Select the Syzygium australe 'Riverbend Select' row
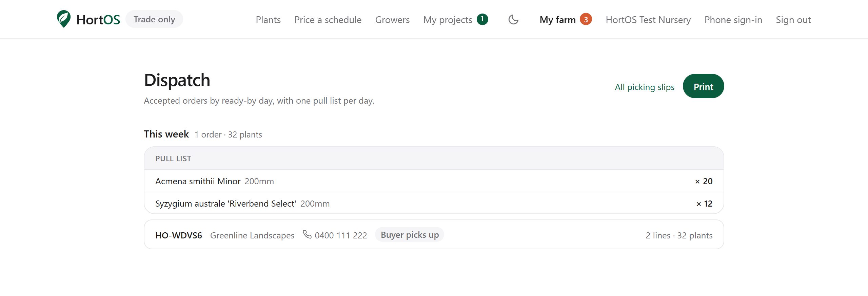868x296 pixels. click(x=434, y=203)
